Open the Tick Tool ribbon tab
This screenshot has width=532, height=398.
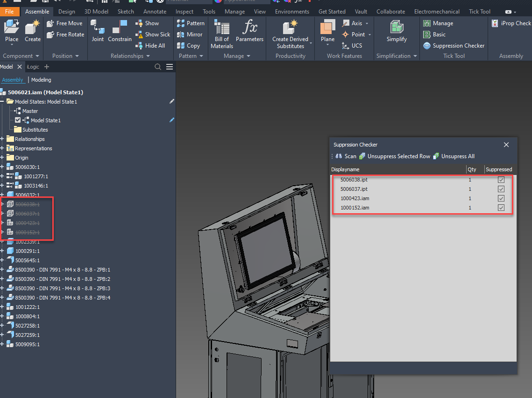[479, 12]
